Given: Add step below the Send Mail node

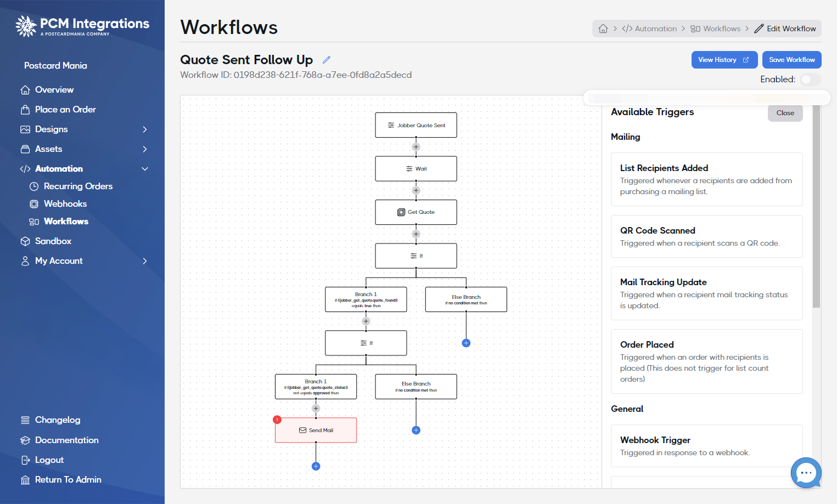Looking at the screenshot, I should pos(316,466).
